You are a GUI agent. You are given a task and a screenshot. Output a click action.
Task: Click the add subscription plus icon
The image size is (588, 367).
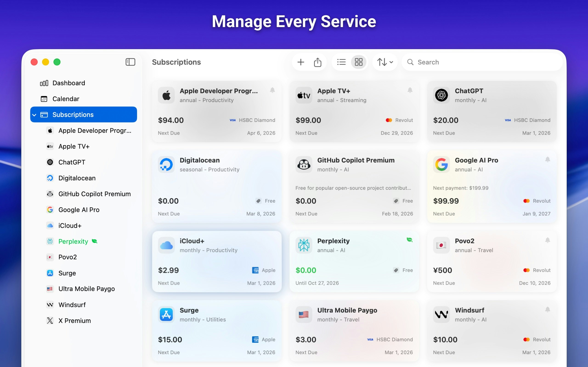click(301, 62)
